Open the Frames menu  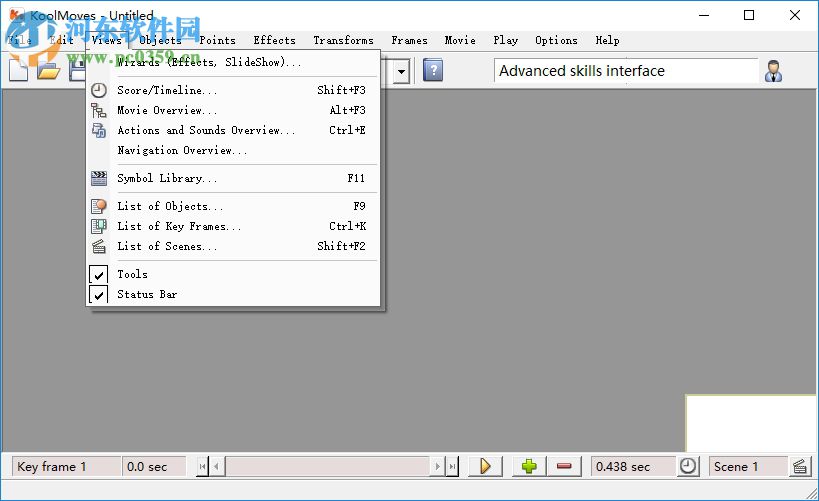point(410,40)
